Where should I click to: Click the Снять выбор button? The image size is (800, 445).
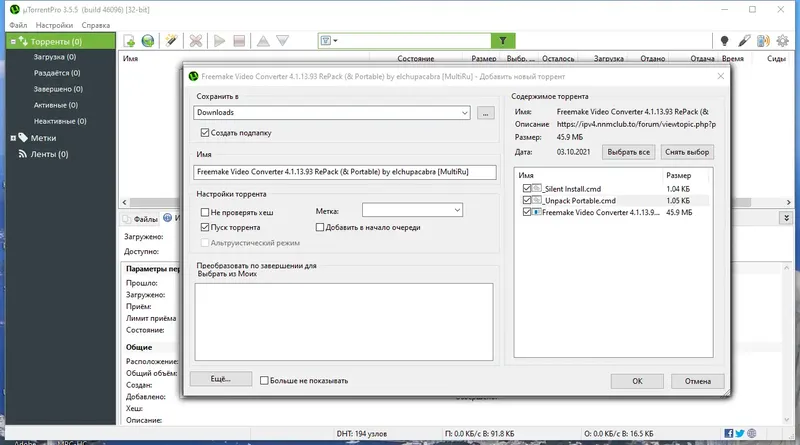point(687,152)
